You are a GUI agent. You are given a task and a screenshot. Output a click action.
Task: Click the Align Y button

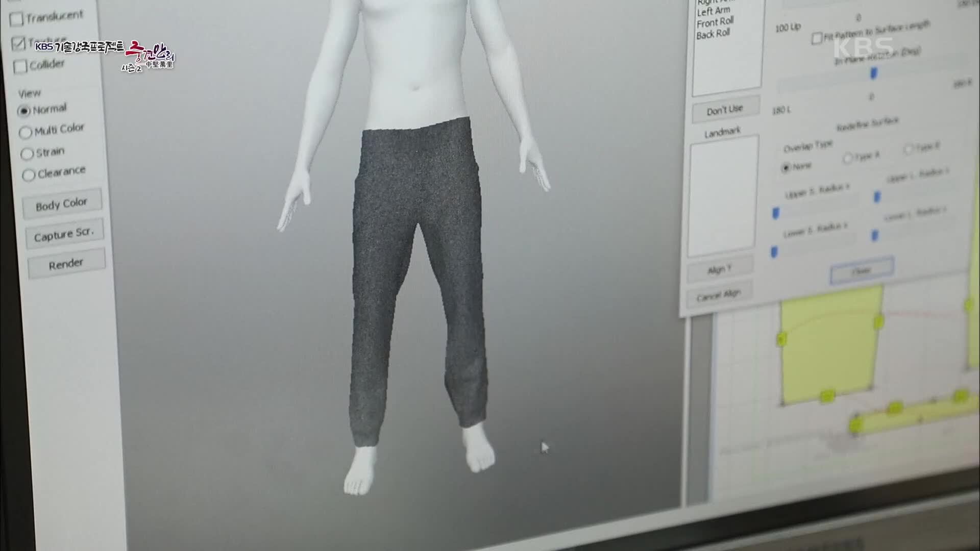pyautogui.click(x=719, y=270)
